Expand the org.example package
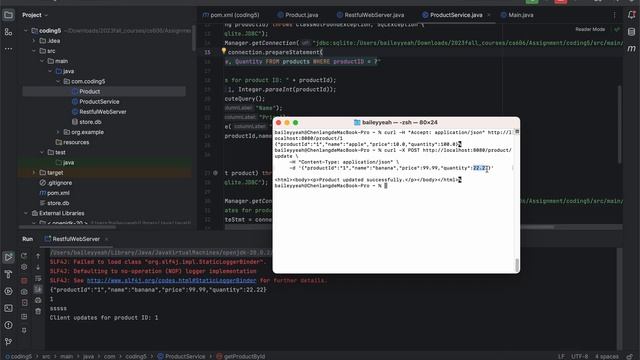This screenshot has width=640, height=360. click(x=58, y=132)
